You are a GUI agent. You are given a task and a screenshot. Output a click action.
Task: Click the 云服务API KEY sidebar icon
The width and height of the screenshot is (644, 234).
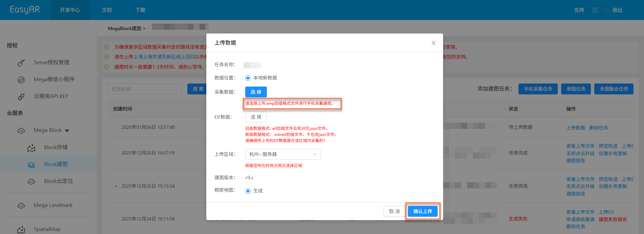pos(21,97)
